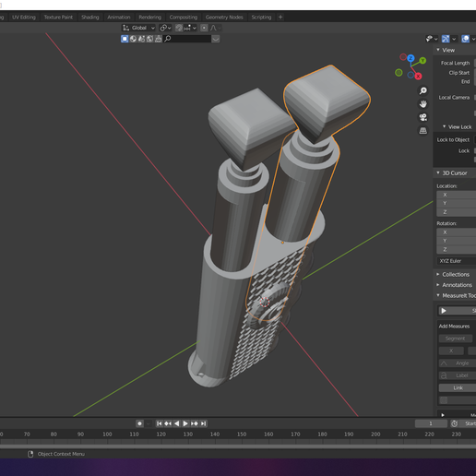Click the Segment measure button

click(x=456, y=339)
